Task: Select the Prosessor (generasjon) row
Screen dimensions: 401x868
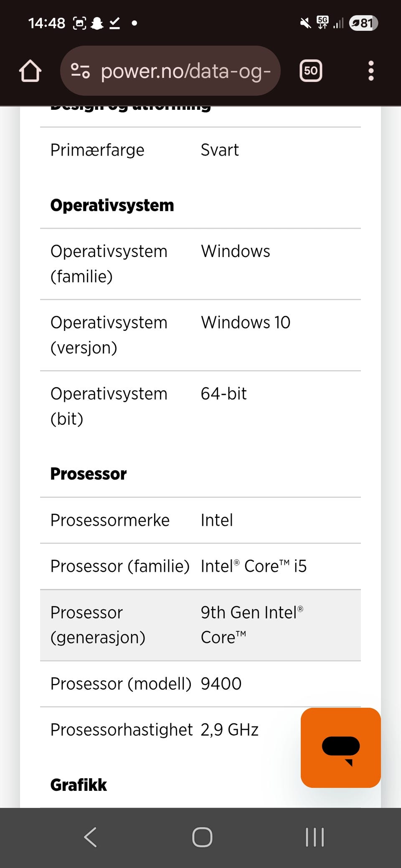Action: 200,625
